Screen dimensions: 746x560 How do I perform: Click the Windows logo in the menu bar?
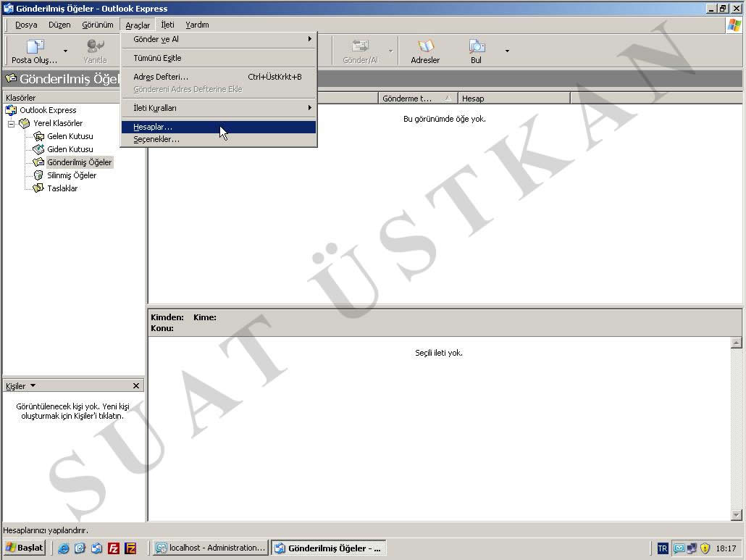(x=734, y=25)
